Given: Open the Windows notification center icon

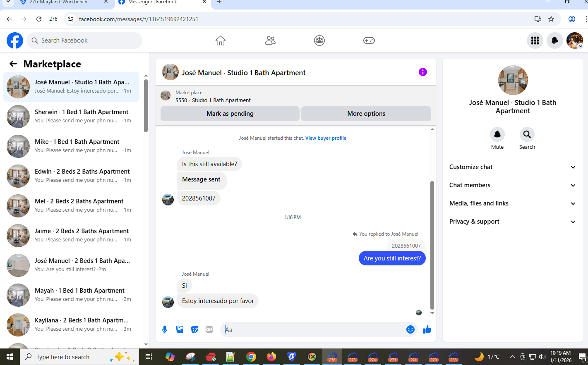Looking at the screenshot, I should point(582,357).
